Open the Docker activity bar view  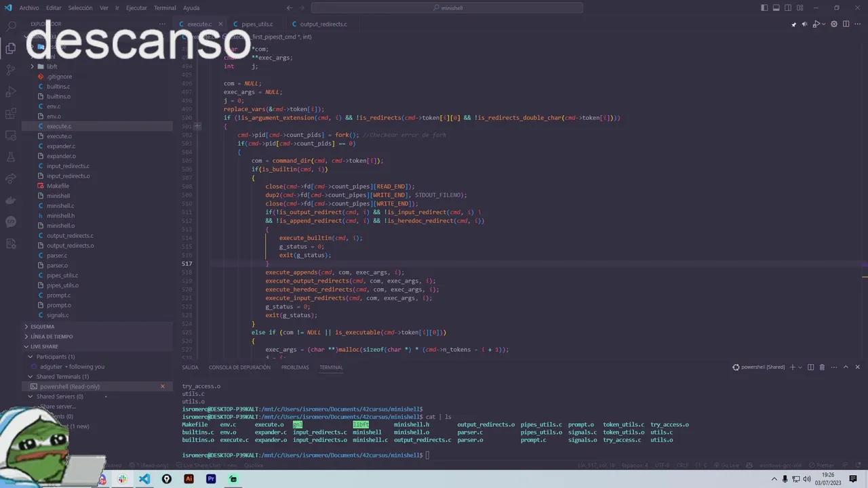(x=11, y=200)
